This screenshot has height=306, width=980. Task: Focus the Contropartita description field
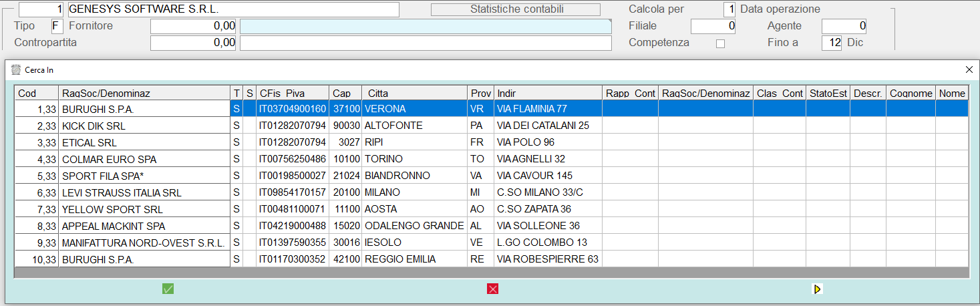425,43
